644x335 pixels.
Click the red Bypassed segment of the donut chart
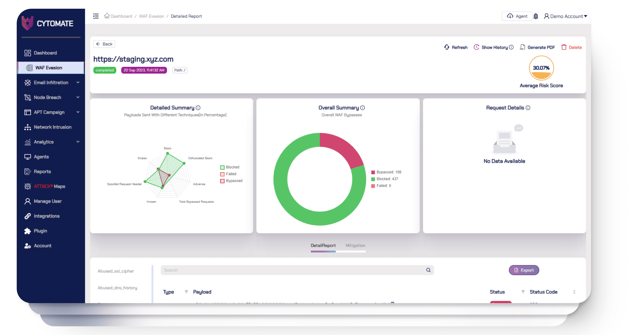[x=344, y=148]
